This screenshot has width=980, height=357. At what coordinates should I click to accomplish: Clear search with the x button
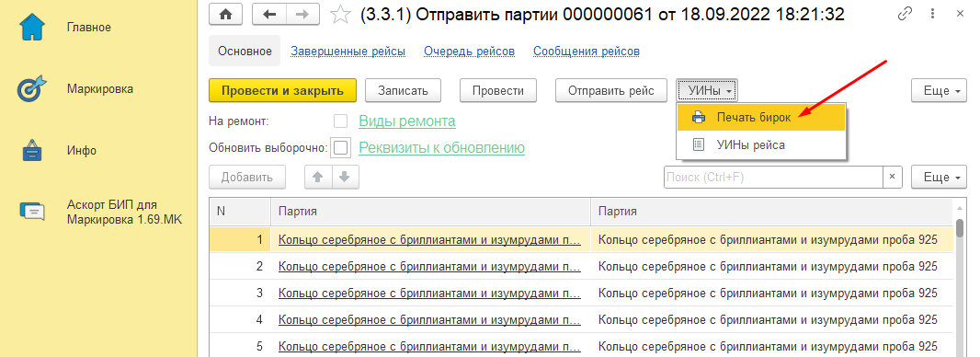(x=893, y=177)
